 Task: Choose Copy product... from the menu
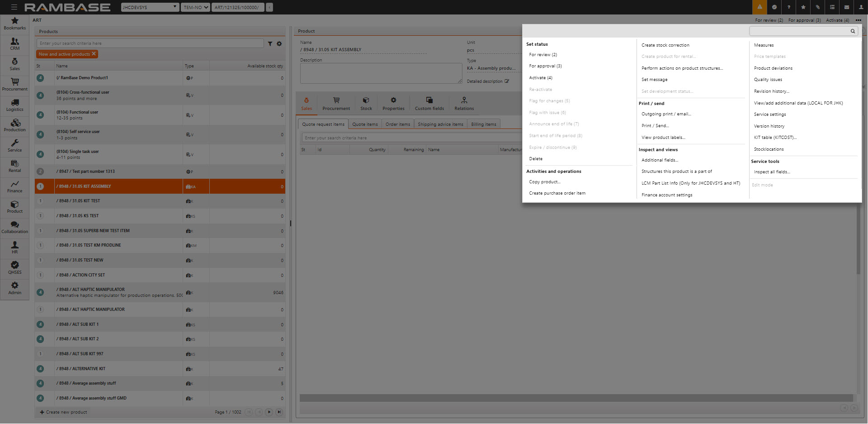544,182
